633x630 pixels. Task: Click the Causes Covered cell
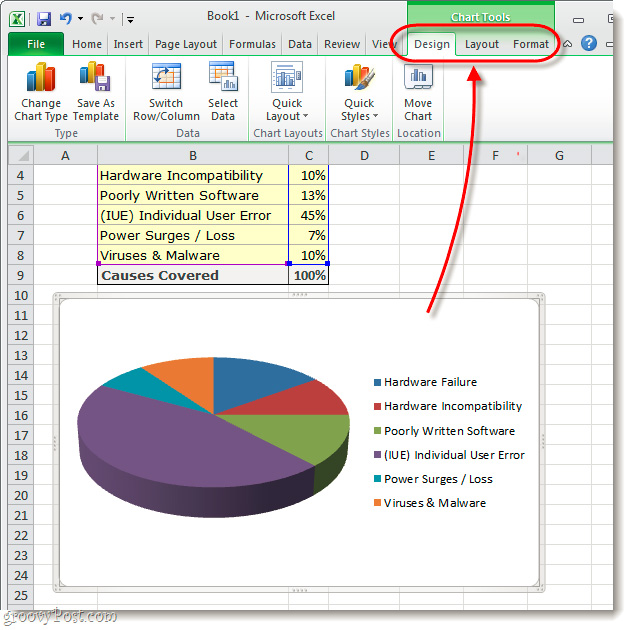pyautogui.click(x=193, y=275)
